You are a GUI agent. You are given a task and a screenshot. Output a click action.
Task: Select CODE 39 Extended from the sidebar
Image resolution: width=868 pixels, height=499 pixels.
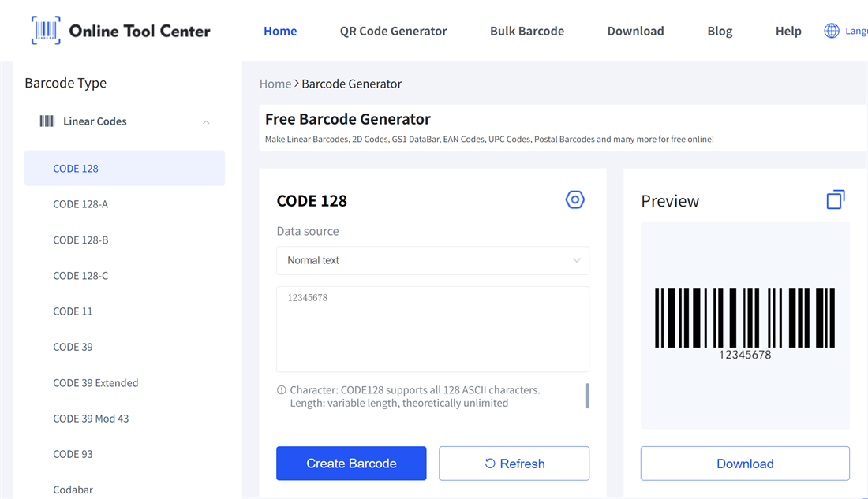[95, 382]
